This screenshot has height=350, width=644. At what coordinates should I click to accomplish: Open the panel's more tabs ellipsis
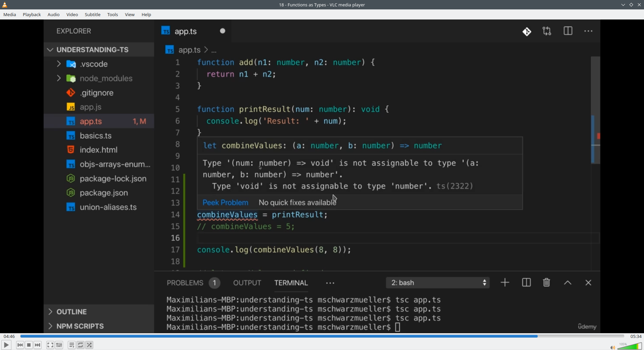coord(330,283)
